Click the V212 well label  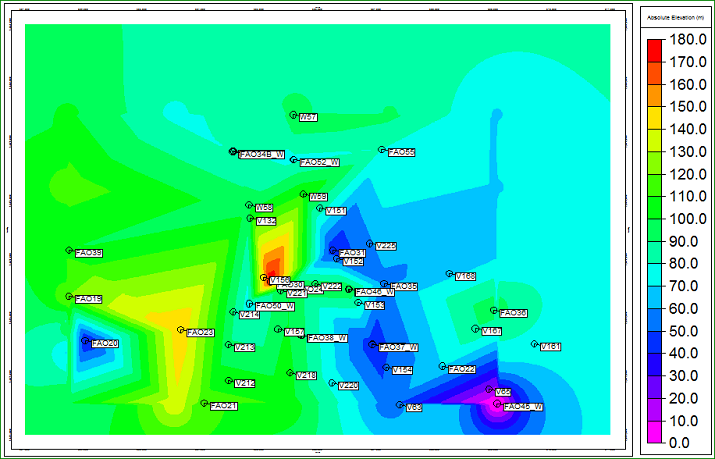click(x=245, y=384)
